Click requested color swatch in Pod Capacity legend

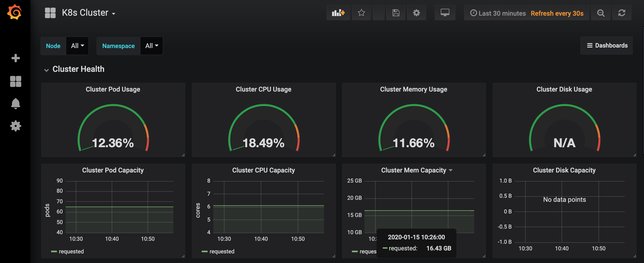pyautogui.click(x=54, y=251)
